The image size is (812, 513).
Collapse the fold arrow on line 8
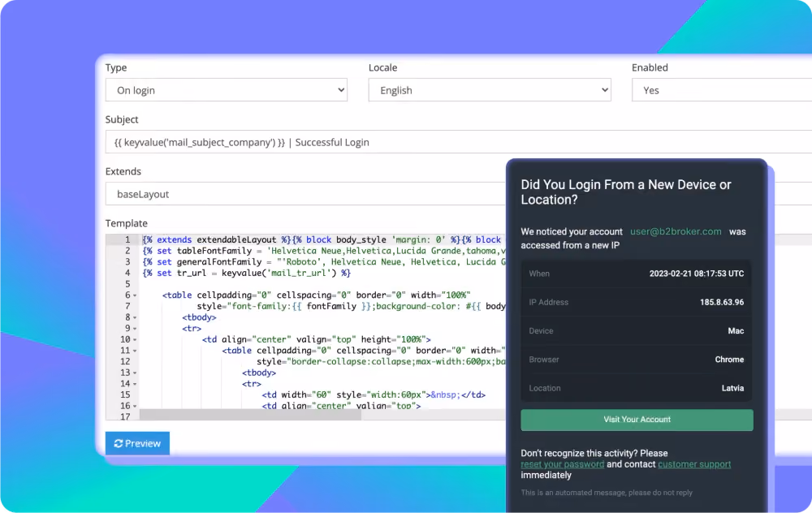pyautogui.click(x=135, y=318)
